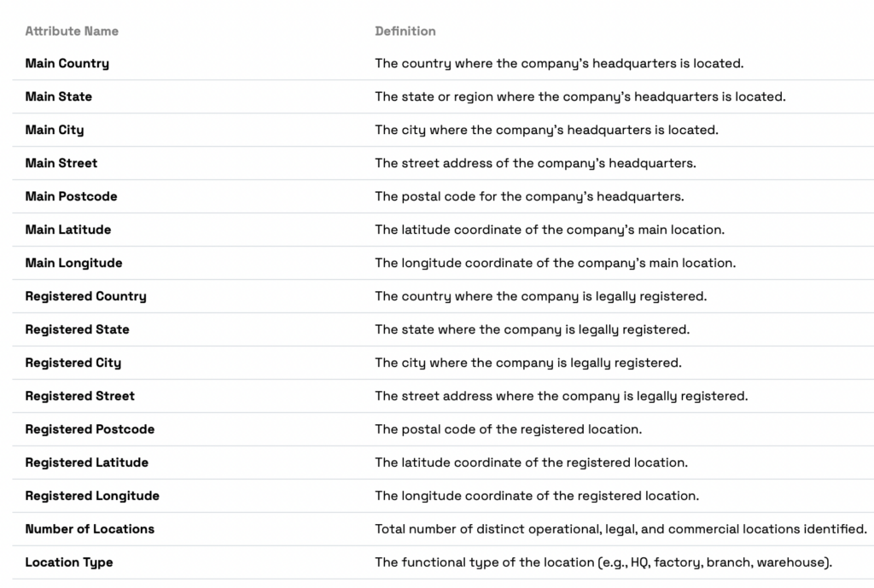The width and height of the screenshot is (874, 588).
Task: Click the definition mentioning HQ, factory, branch
Action: pyautogui.click(x=603, y=562)
